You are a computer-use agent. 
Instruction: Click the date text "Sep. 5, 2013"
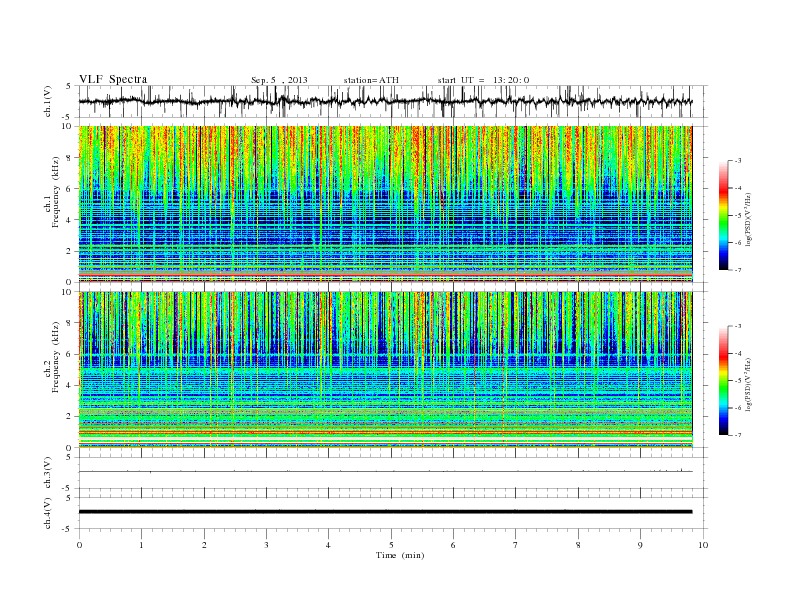[279, 80]
